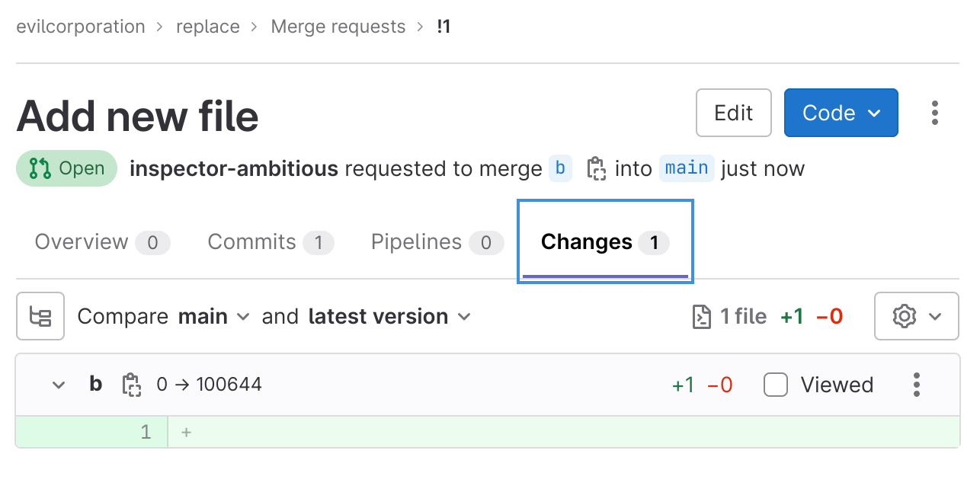Viewport: 980px width, 492px height.
Task: Open file b options kebab menu
Action: pyautogui.click(x=917, y=385)
